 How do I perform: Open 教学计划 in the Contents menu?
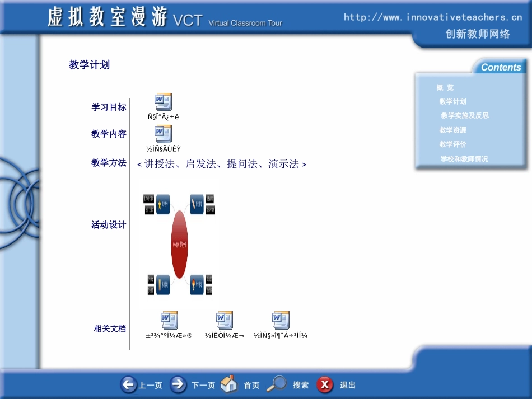point(452,101)
